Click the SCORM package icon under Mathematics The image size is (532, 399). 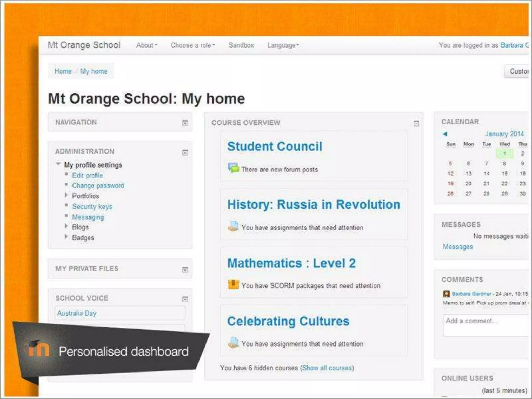(x=233, y=284)
